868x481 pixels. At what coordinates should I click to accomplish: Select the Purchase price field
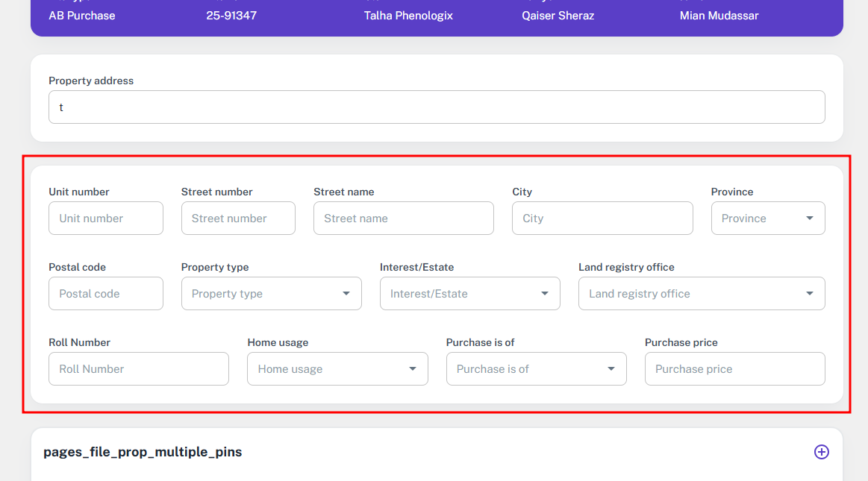pyautogui.click(x=734, y=369)
